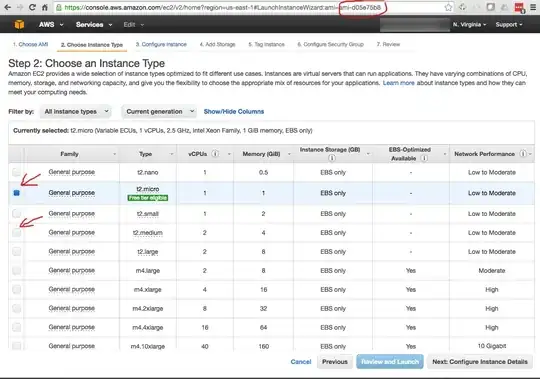Click the browser back arrow
Image resolution: width=540 pixels, height=379 pixels.
click(x=7, y=7)
